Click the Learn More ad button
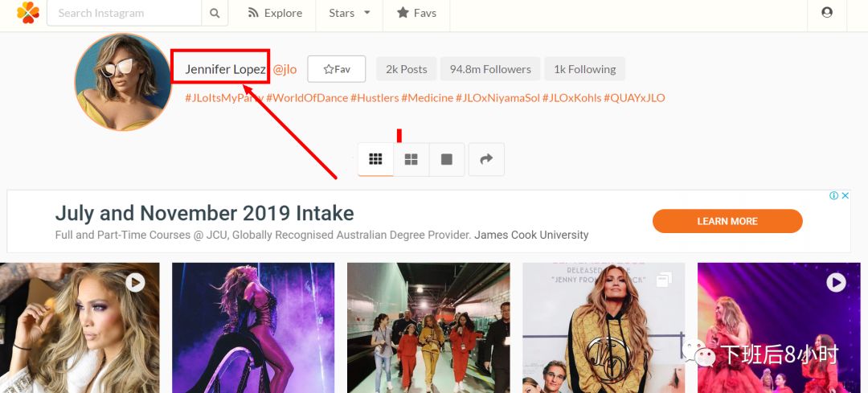Viewport: 868px width, 393px height. [727, 221]
